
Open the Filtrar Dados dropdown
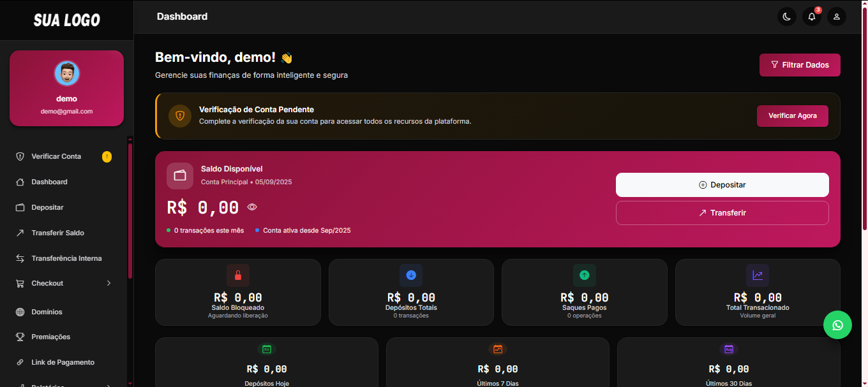point(800,64)
